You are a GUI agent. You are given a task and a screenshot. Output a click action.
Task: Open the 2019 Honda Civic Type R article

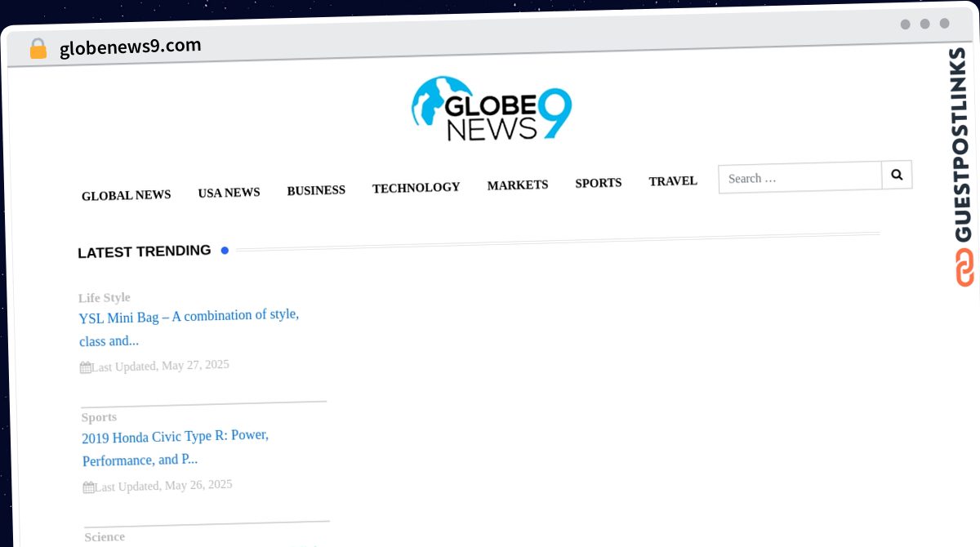click(176, 447)
